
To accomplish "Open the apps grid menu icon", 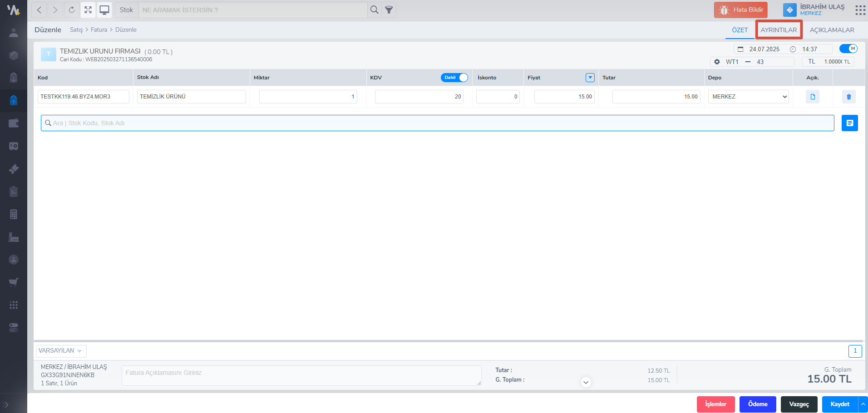I will point(860,10).
